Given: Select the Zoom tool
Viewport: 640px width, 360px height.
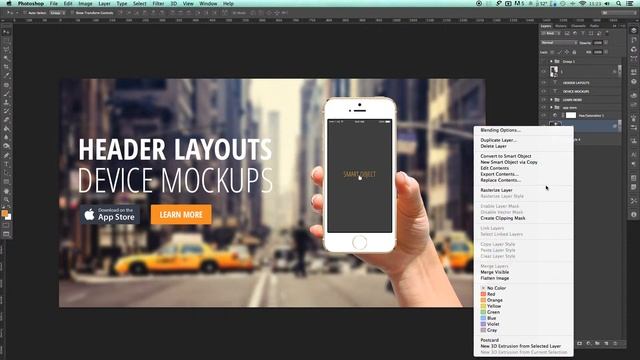Looking at the screenshot, I should tap(6, 200).
